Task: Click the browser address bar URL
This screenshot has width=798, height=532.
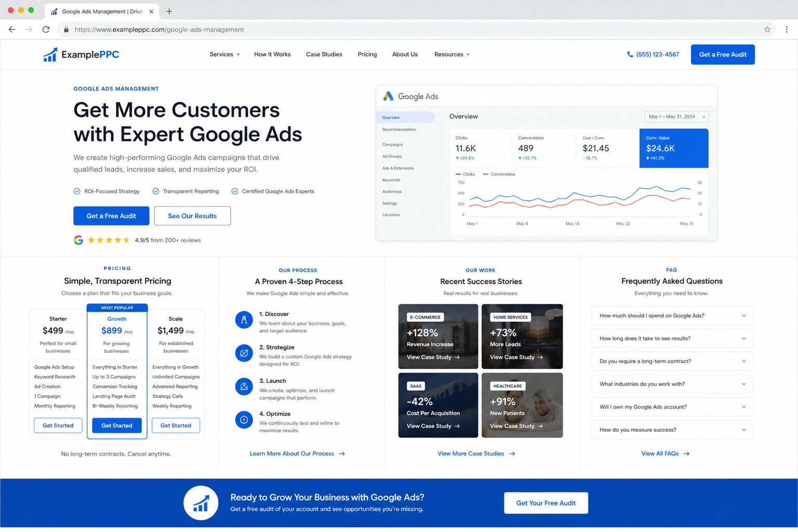Action: point(159,30)
